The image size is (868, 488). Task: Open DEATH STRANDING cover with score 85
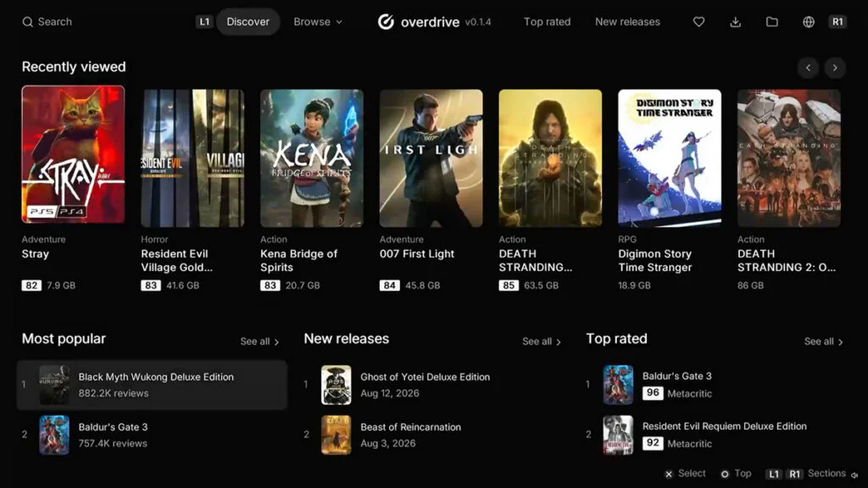point(550,158)
